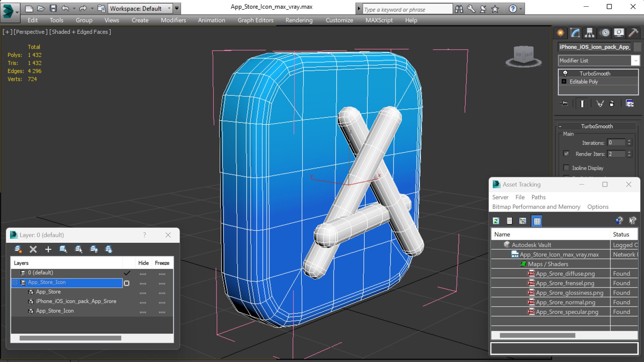644x362 pixels.
Task: Click the Status column header in Asset Tracking
Action: [624, 234]
